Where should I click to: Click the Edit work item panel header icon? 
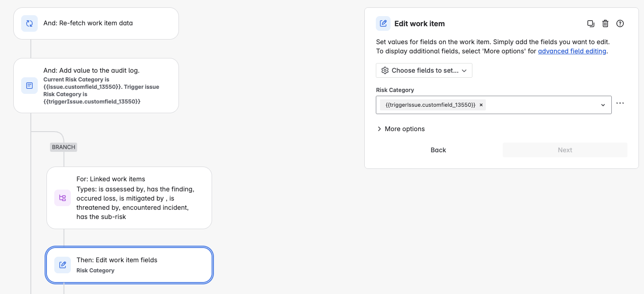tap(383, 23)
